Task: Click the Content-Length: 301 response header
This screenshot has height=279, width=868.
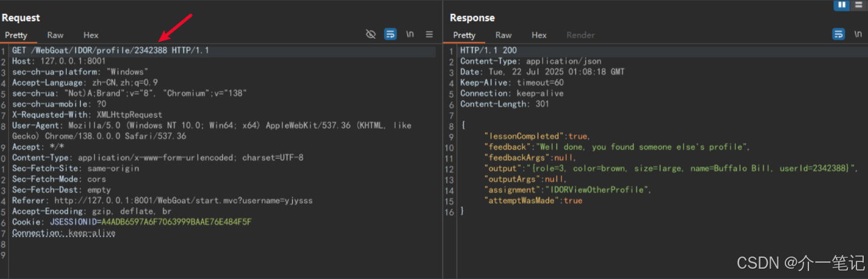Action: [x=505, y=104]
